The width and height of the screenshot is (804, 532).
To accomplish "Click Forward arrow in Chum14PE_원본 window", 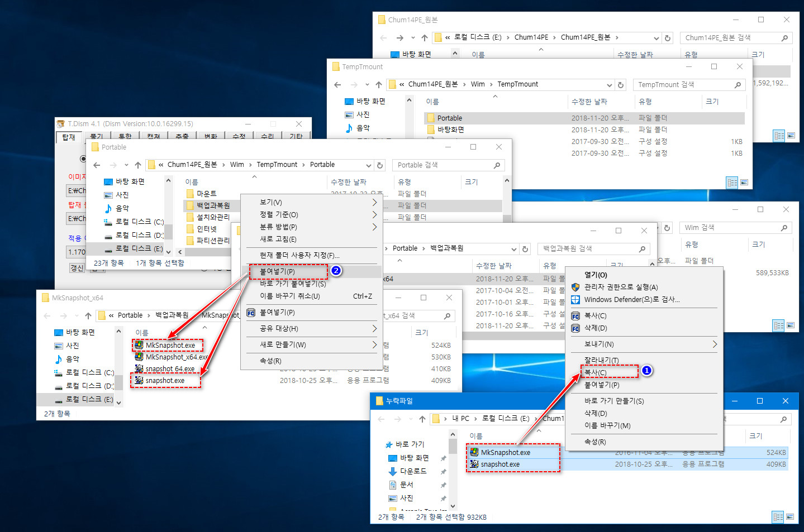I will pos(399,38).
